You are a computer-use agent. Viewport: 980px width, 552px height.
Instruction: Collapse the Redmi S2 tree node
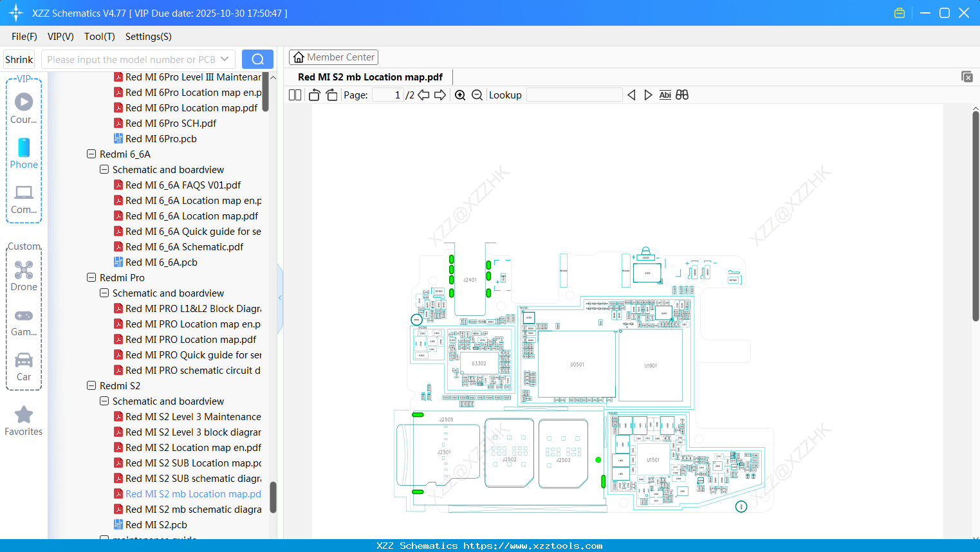(91, 385)
